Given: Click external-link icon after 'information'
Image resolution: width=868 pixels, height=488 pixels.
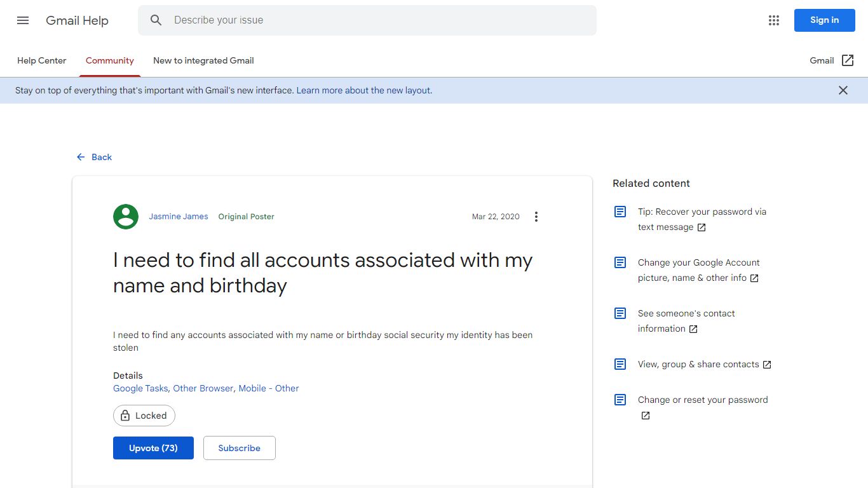Looking at the screenshot, I should (x=693, y=329).
